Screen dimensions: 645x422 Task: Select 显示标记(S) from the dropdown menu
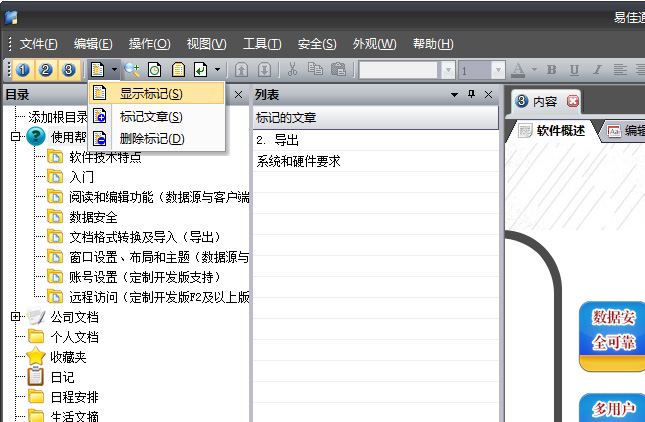151,94
